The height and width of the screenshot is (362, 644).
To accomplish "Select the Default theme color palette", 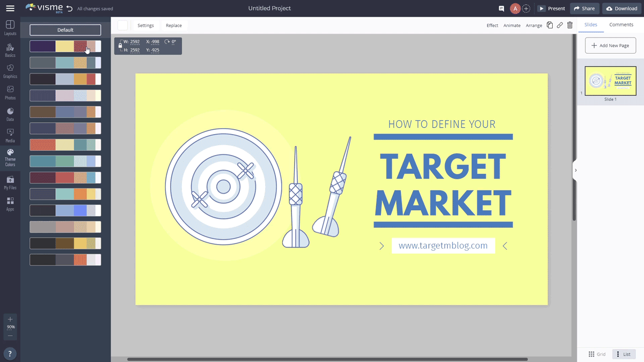I will (65, 29).
